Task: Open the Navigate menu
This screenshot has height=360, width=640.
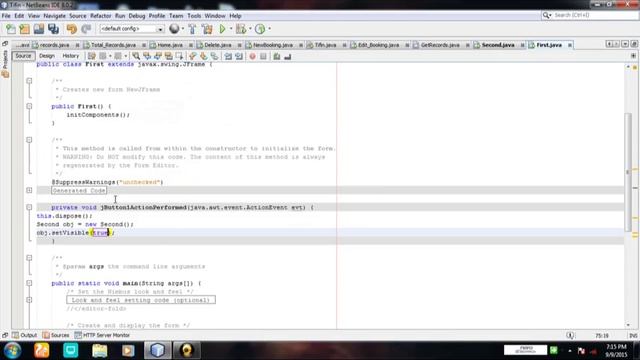Action: (x=54, y=16)
